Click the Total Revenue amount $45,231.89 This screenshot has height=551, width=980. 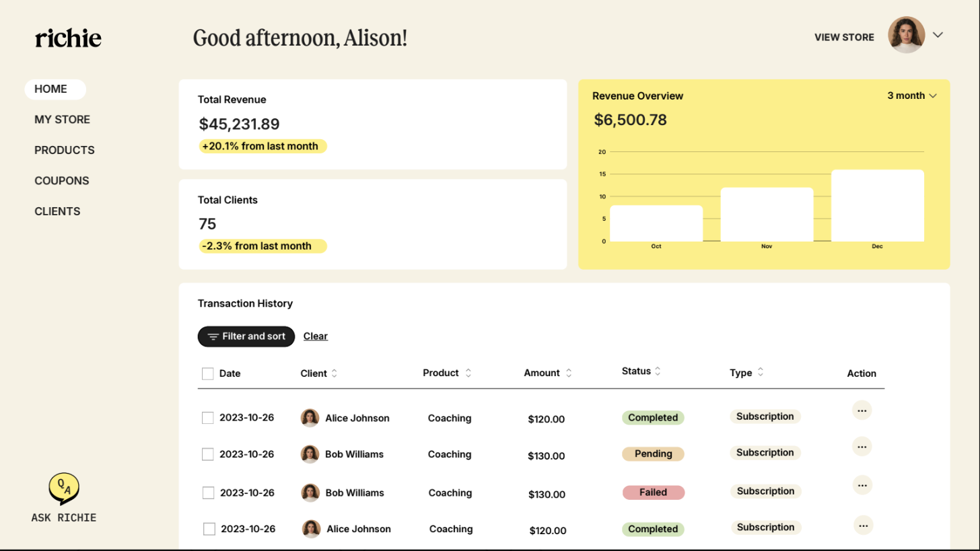(239, 124)
